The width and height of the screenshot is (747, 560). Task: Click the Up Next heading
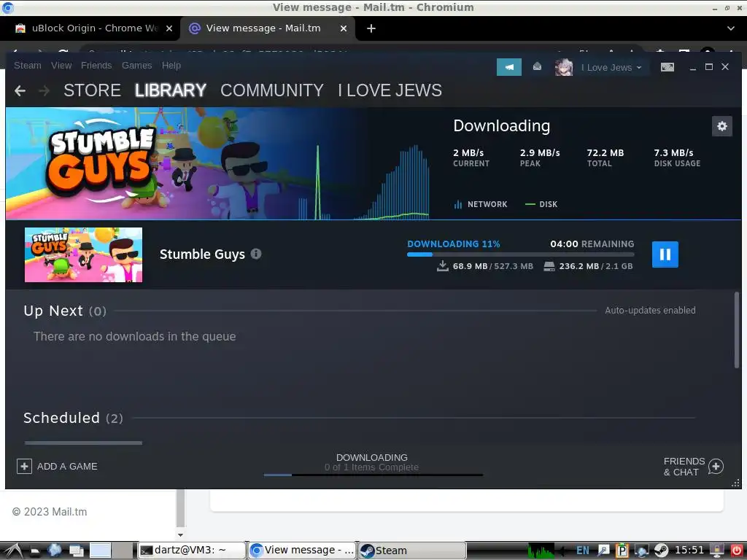(x=65, y=311)
